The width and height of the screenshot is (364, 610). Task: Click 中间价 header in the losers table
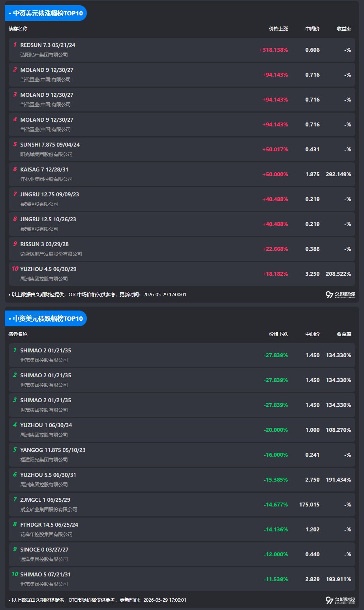pos(312,334)
